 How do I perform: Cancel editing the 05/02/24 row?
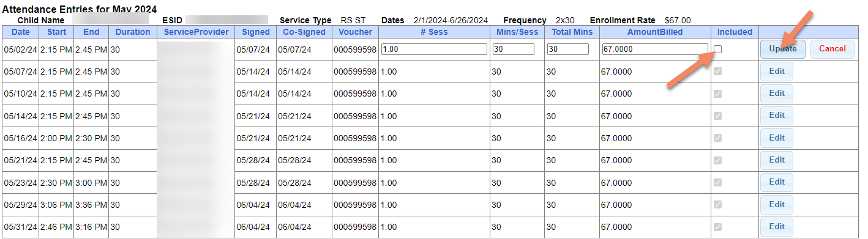tap(832, 49)
